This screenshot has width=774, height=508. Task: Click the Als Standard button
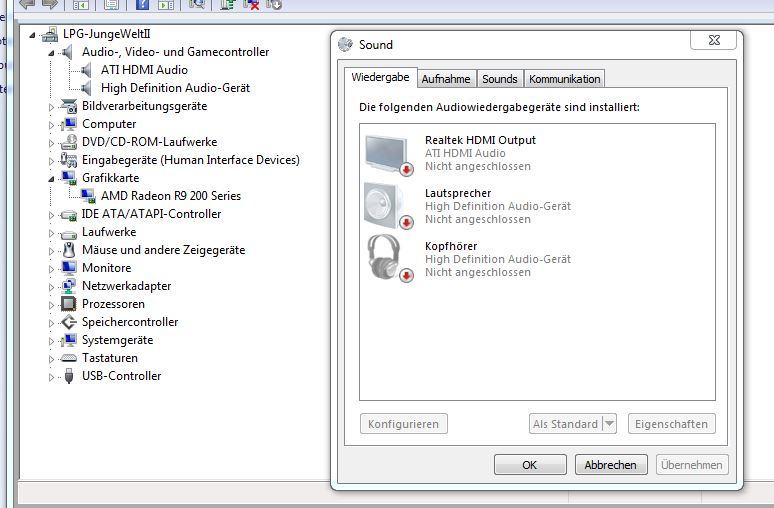tap(566, 424)
